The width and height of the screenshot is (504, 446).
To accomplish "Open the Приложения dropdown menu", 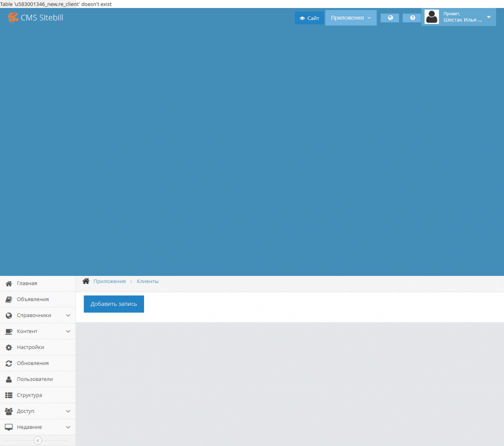I will point(351,18).
